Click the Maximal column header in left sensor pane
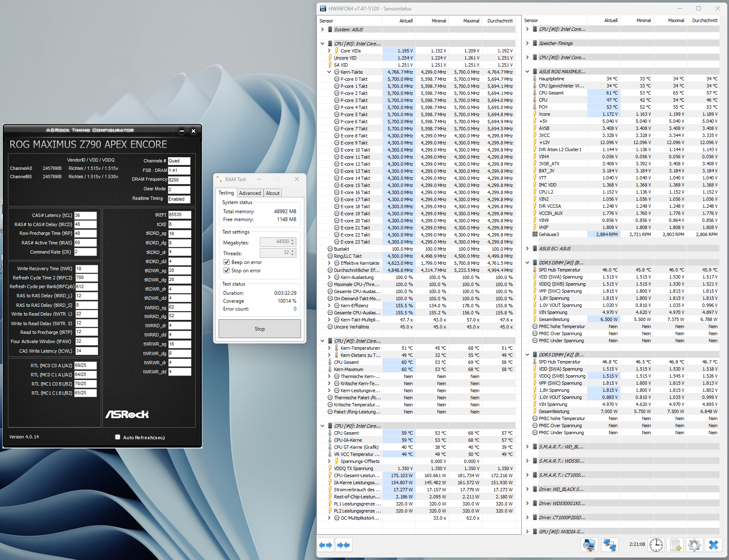Screen dimensions: 729x560 point(465,21)
